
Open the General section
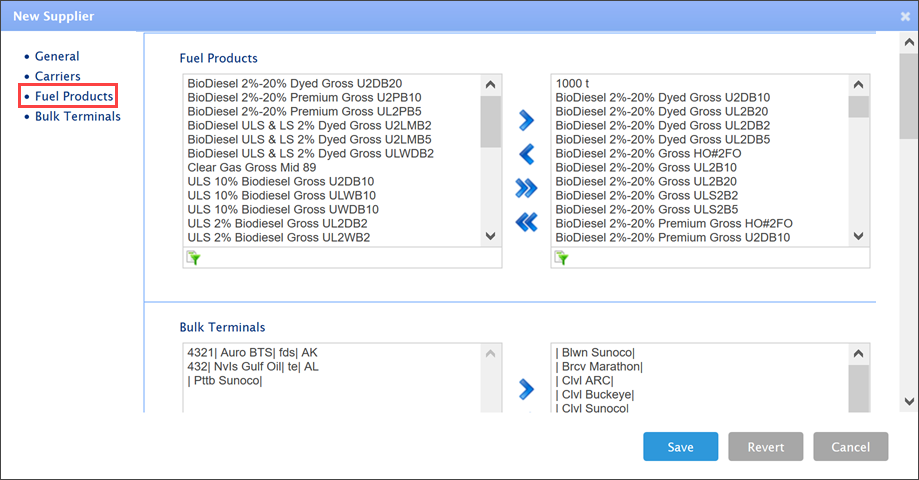57,57
